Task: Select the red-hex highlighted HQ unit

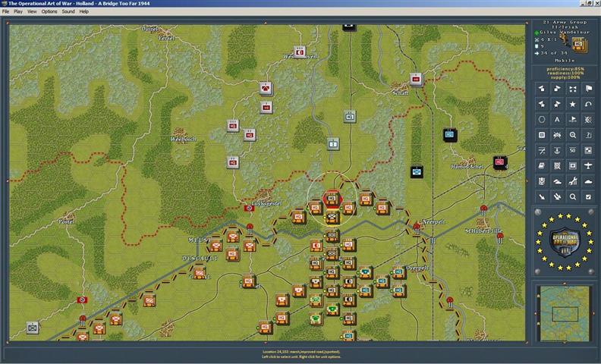Action: tap(332, 199)
